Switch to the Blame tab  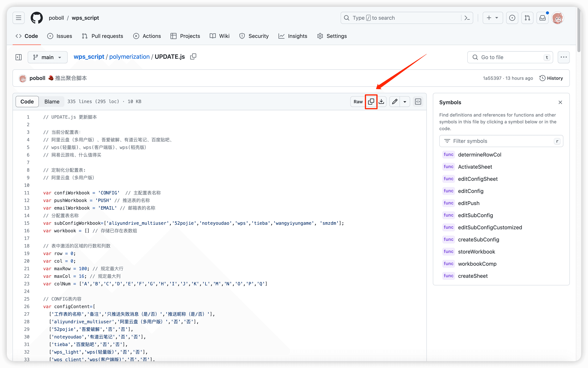pos(52,102)
